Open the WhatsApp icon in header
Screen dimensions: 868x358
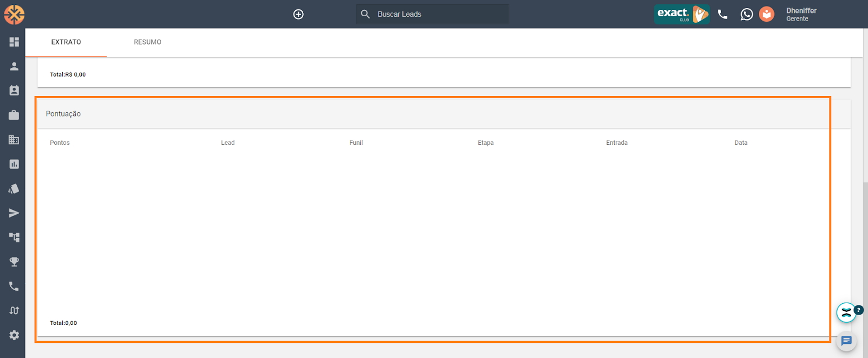click(x=747, y=15)
